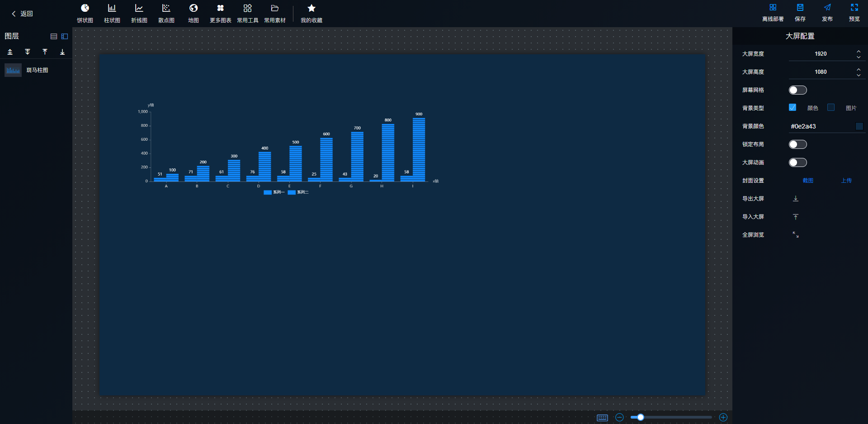Open keyboard shortcuts icon in bottom bar
Screen dimensions: 868x424
pyautogui.click(x=602, y=418)
